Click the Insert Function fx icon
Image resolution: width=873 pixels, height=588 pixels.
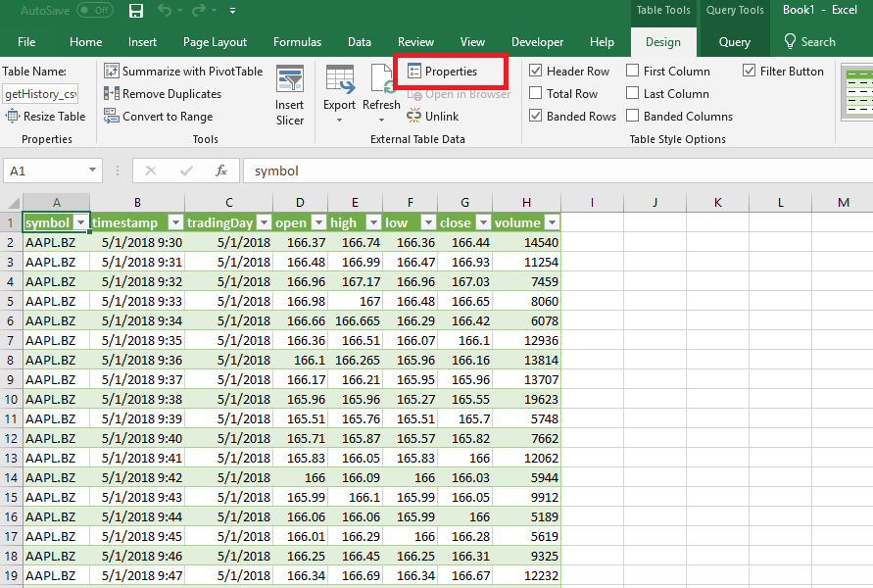221,171
